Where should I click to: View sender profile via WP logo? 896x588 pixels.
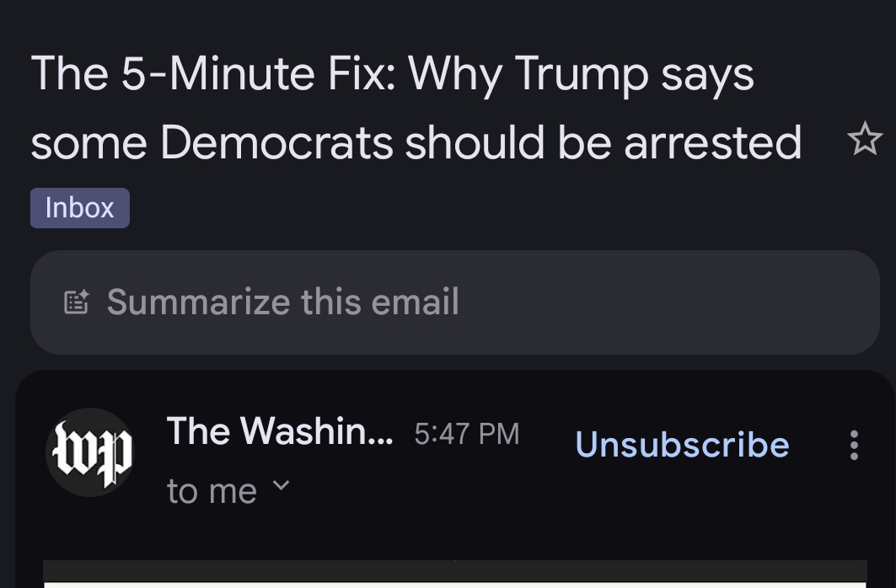[89, 452]
